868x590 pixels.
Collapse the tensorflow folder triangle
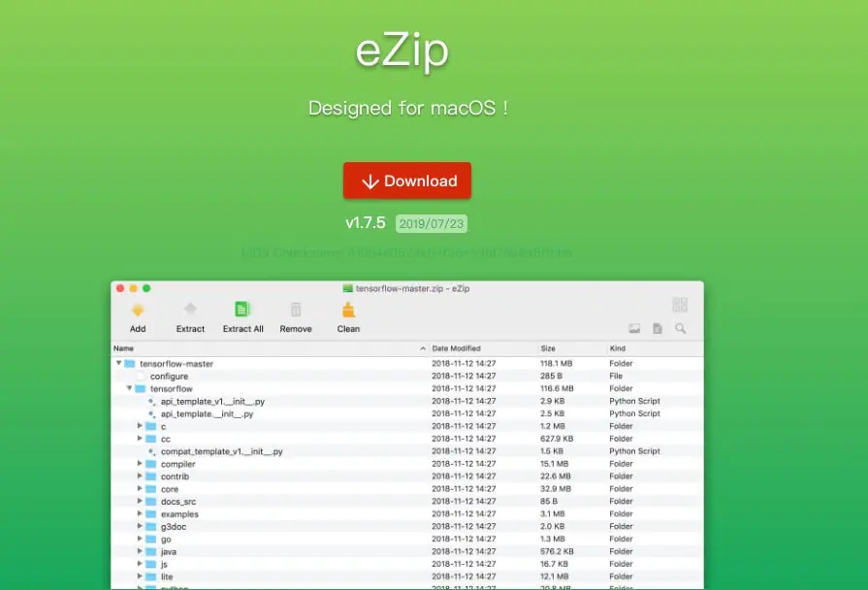[129, 388]
